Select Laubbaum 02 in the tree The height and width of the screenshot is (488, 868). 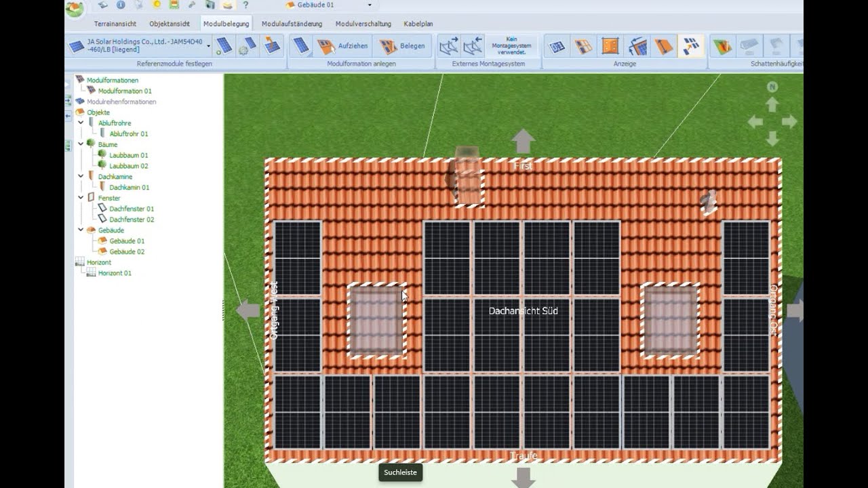(128, 166)
